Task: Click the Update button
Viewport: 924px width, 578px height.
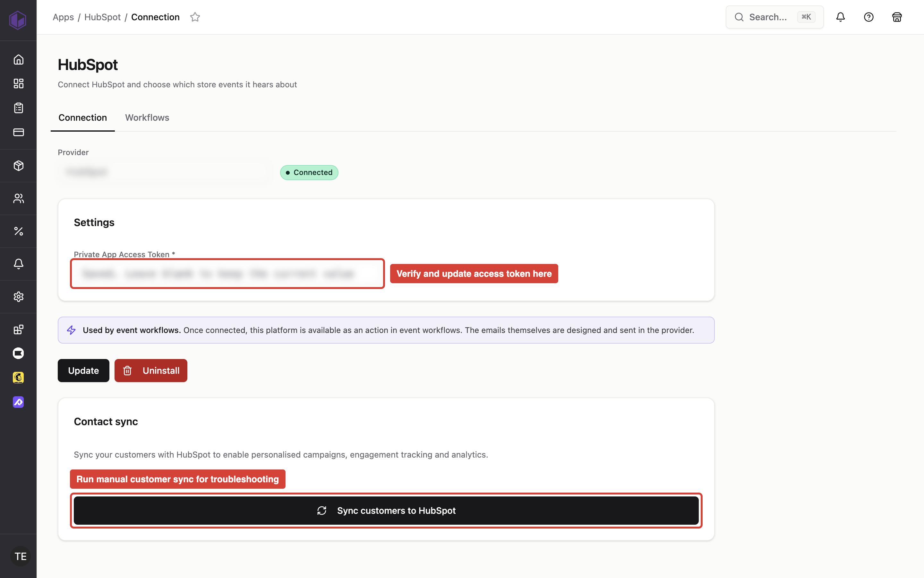Action: click(x=83, y=371)
